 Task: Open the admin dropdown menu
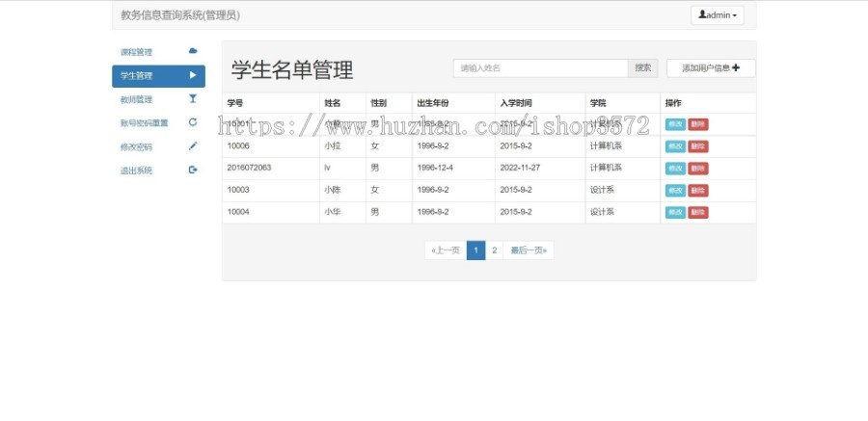(x=717, y=15)
